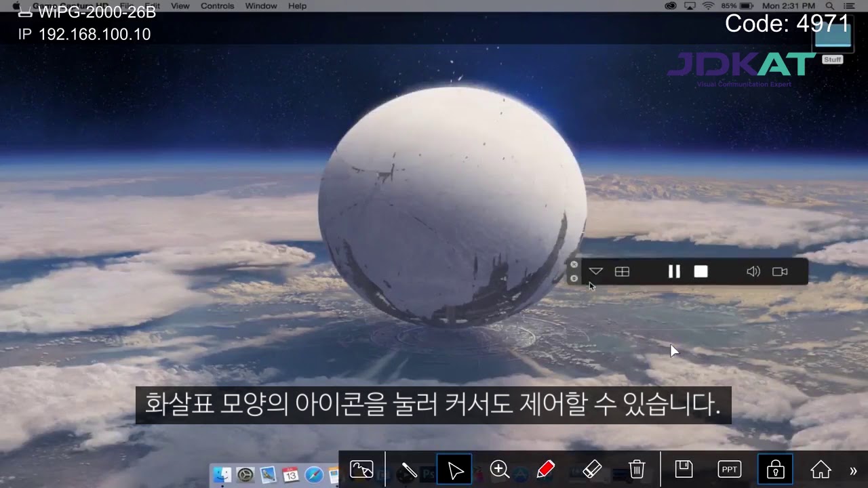Choose the split-screen grid layout icon
Screen dimensions: 868x488
point(622,272)
